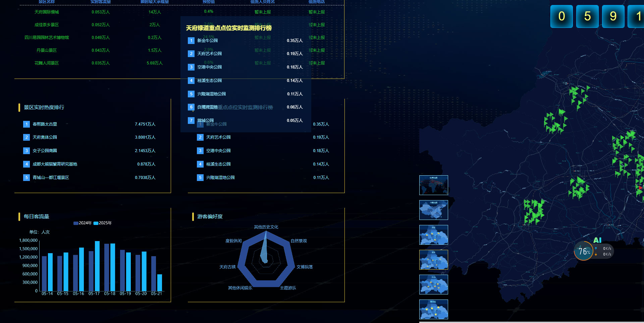
Task: Click the orange download speed arrow
Action: [596, 254]
